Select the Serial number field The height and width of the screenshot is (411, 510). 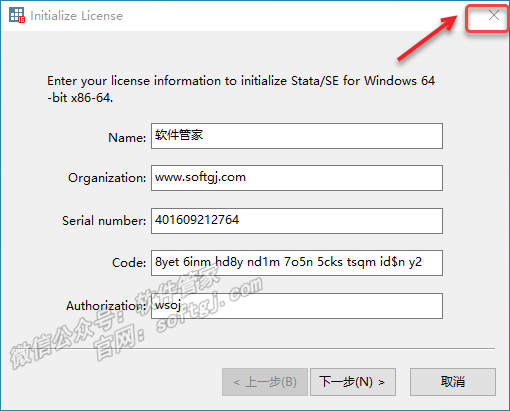click(297, 221)
